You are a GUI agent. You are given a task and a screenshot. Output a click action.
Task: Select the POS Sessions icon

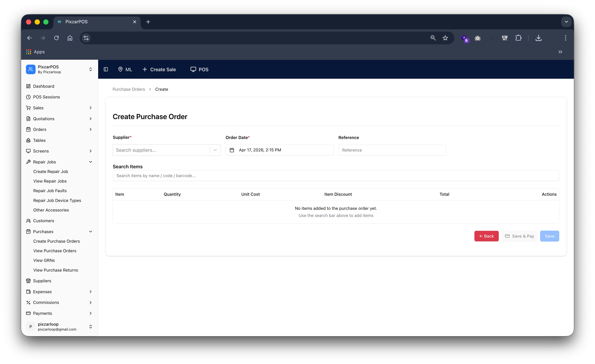tap(29, 97)
